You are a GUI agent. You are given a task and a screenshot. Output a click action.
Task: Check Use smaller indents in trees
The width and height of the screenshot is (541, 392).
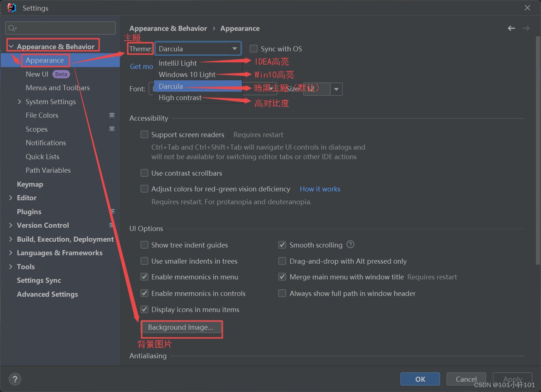(144, 261)
